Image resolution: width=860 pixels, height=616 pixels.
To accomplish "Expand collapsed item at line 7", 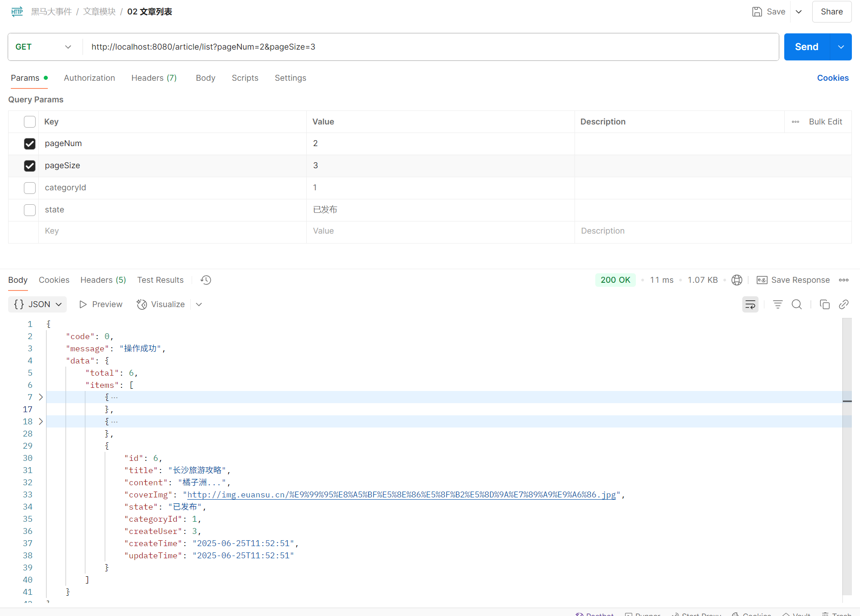I will [41, 397].
